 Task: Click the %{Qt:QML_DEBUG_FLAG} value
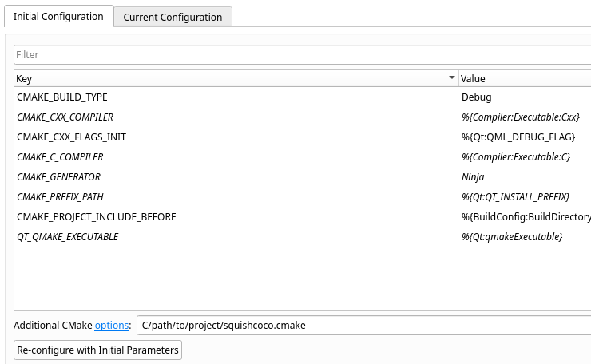[517, 137]
